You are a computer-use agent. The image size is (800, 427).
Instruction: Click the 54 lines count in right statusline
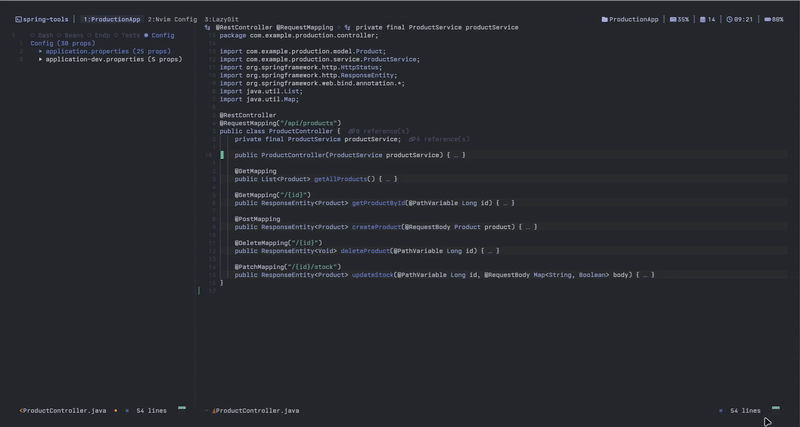tap(745, 411)
